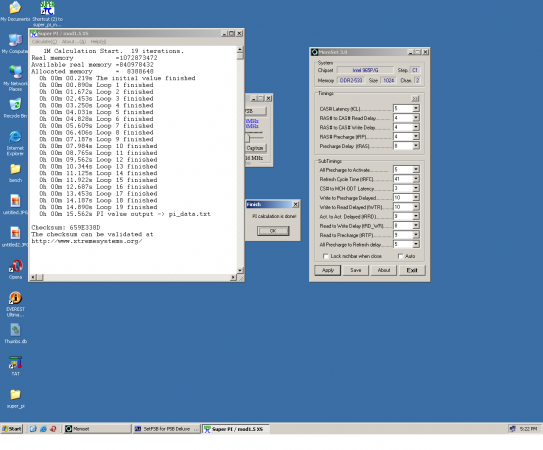Open Help menu in Super PI
Screen dimensions: 543x450
pos(98,42)
